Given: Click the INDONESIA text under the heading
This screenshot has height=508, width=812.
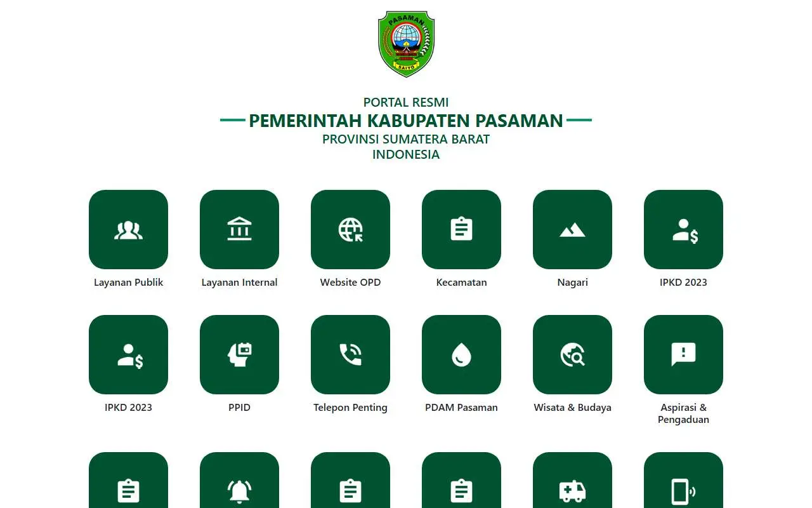Looking at the screenshot, I should click(x=406, y=154).
